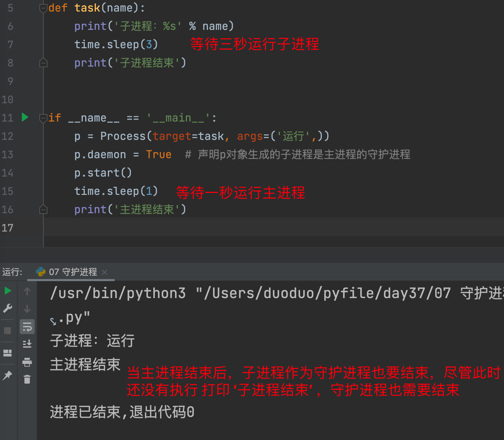Open run configuration wrench icon
The width and height of the screenshot is (504, 440).
point(7,308)
